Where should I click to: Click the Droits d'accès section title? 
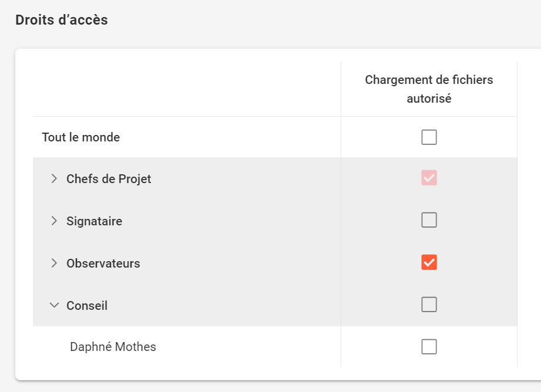62,20
